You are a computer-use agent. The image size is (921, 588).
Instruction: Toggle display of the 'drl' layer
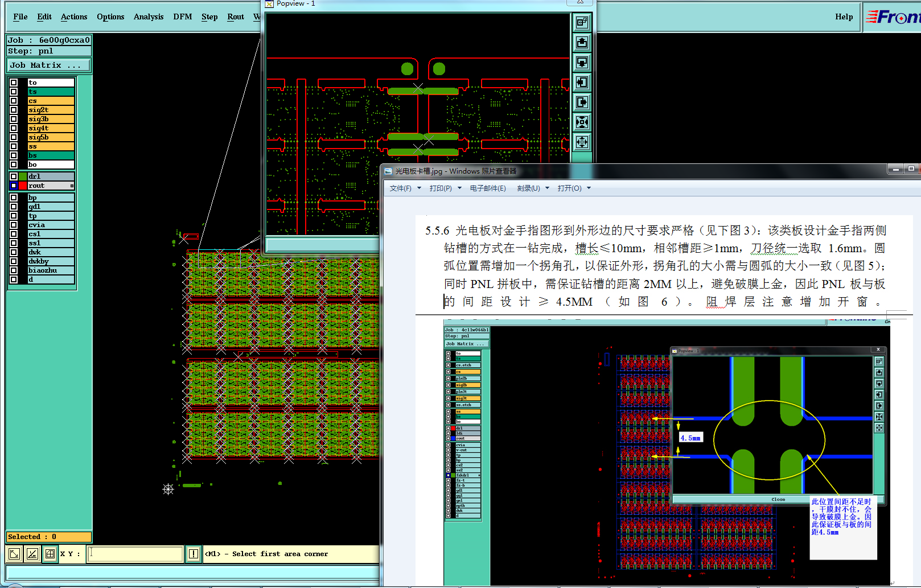coord(14,176)
